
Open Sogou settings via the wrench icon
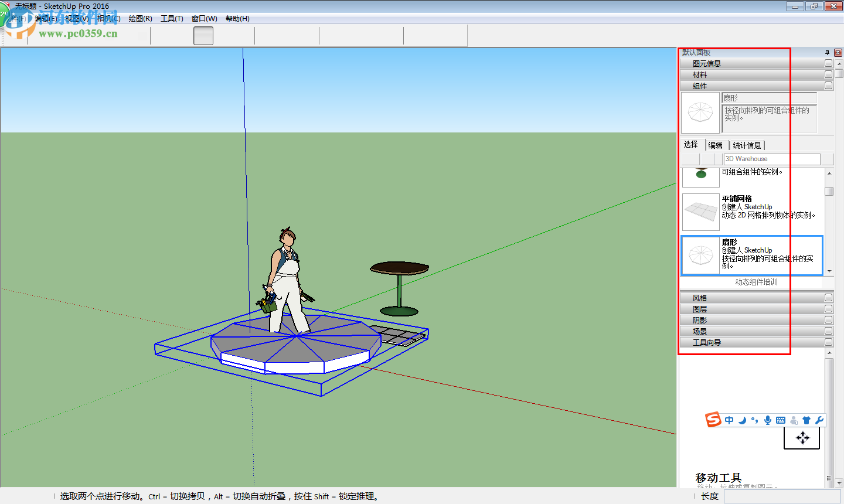819,420
